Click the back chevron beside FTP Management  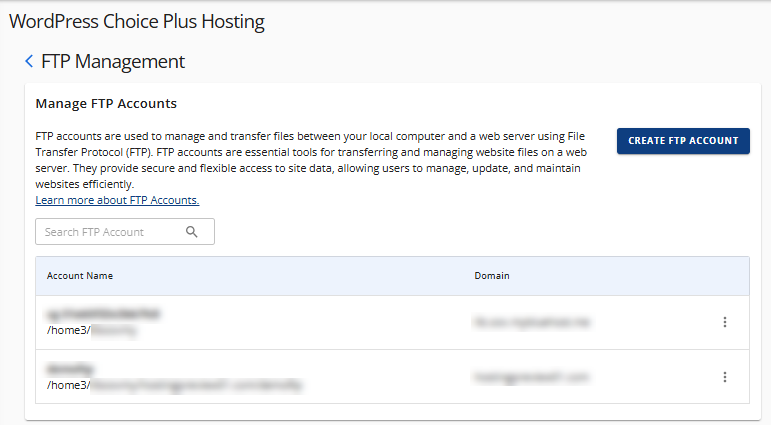tap(29, 62)
